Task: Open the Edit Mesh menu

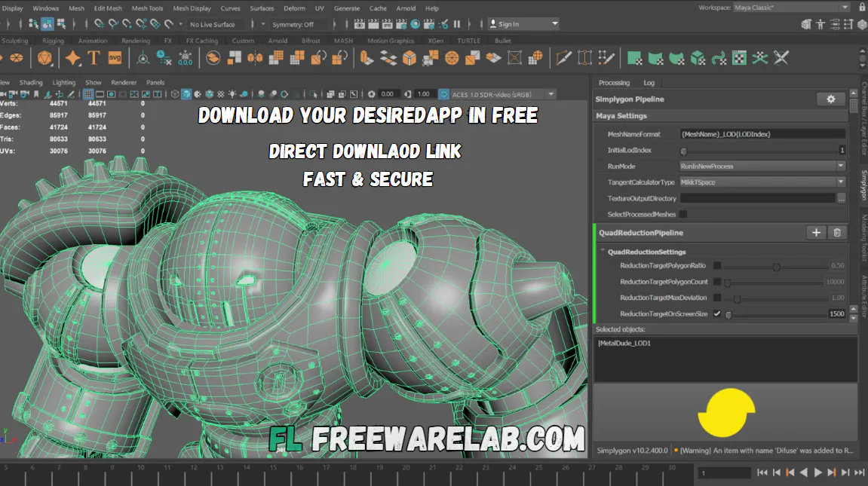Action: click(107, 8)
